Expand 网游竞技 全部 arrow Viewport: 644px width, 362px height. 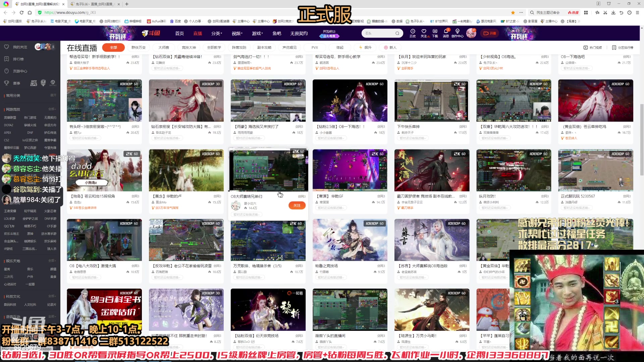(x=52, y=109)
